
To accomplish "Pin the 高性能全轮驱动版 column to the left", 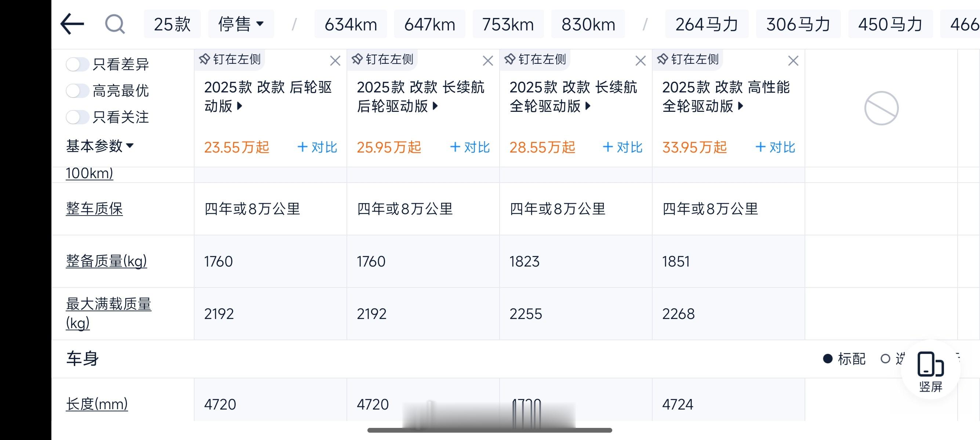I will point(687,59).
